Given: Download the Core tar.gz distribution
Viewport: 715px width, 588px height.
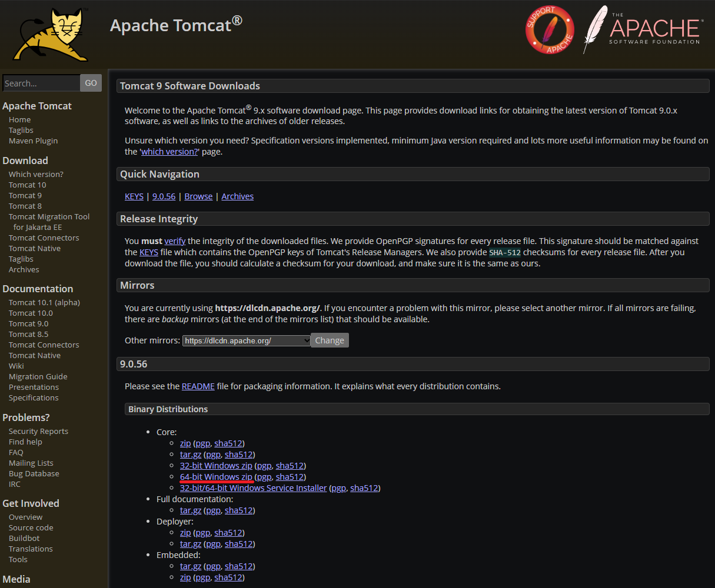Looking at the screenshot, I should click(191, 455).
